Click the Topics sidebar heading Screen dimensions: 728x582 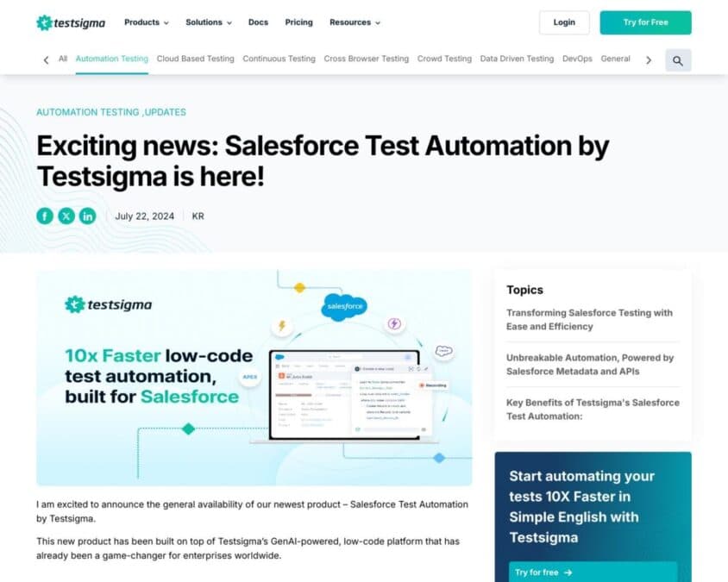(524, 290)
